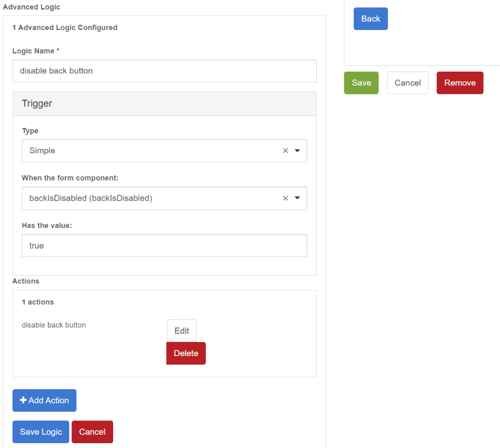Image resolution: width=500 pixels, height=448 pixels.
Task: Click the plus icon to add action
Action: click(x=23, y=401)
